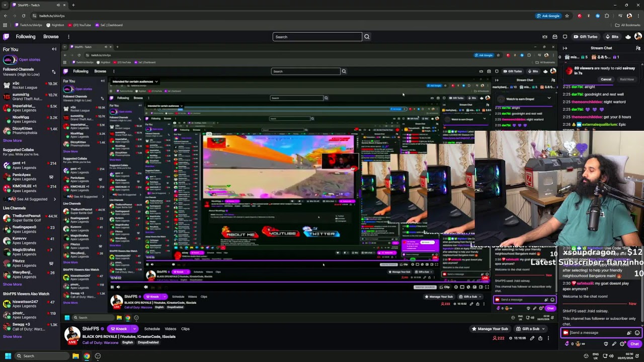The height and width of the screenshot is (362, 644).
Task: Click the browser address bar
Action: [x=282, y=16]
